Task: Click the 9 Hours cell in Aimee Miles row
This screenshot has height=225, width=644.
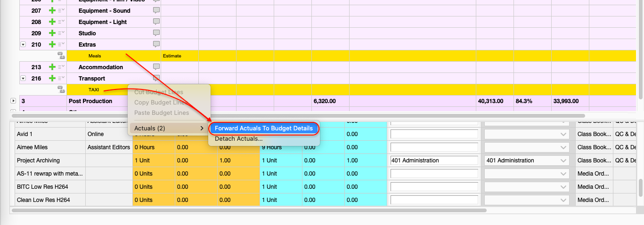Action: tap(281, 147)
